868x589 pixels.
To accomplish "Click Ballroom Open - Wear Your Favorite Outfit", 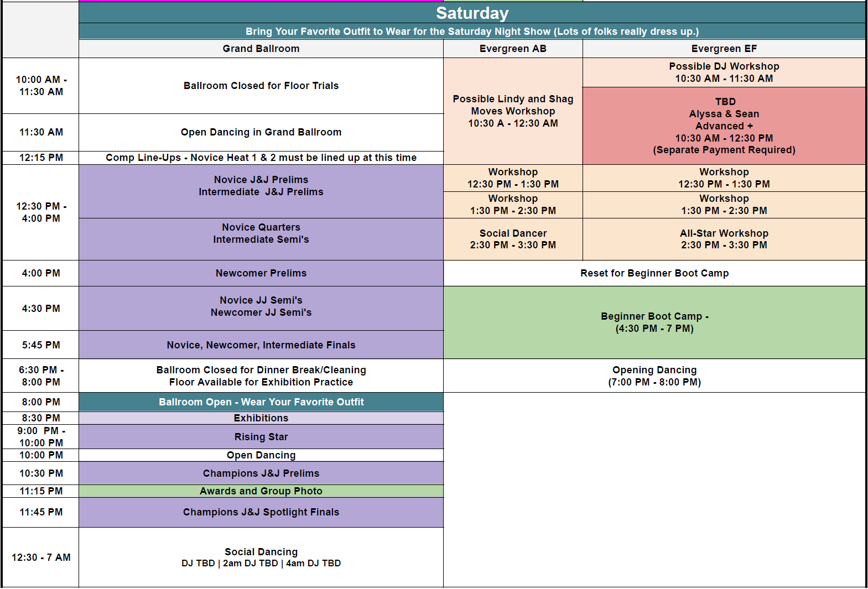I will pyautogui.click(x=261, y=402).
